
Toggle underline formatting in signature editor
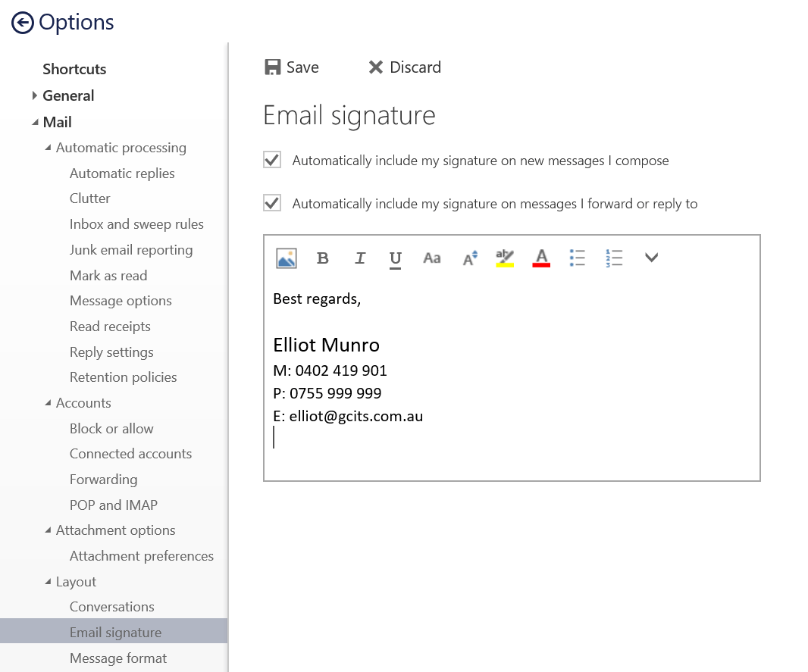395,259
